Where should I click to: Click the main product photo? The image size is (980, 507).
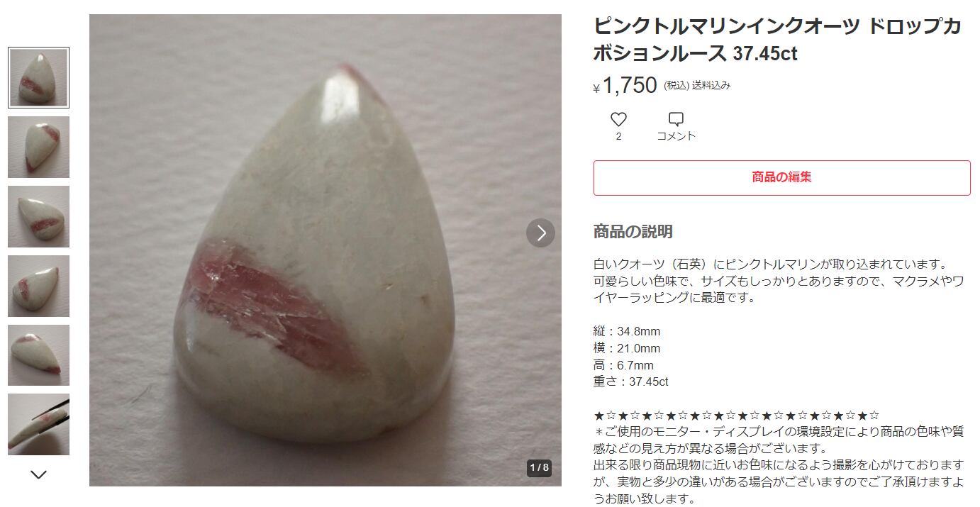click(325, 250)
